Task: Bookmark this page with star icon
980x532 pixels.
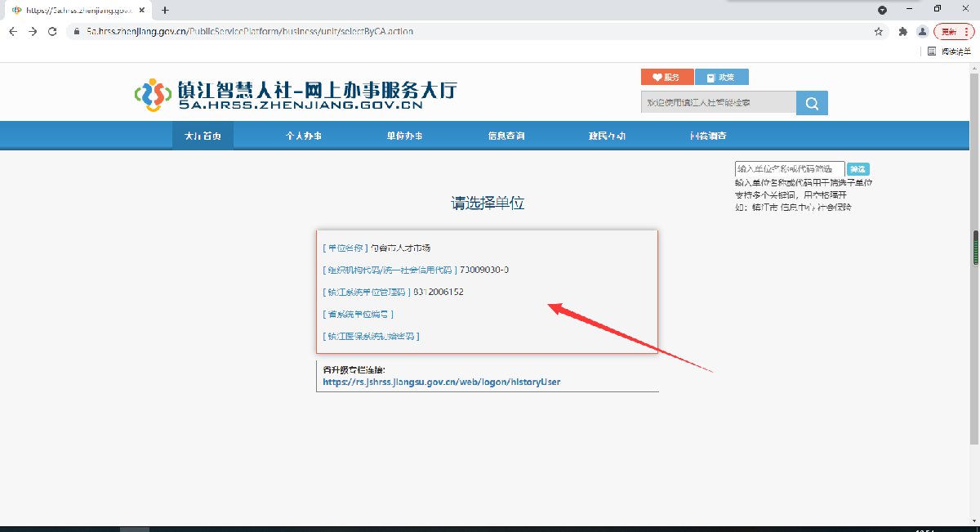Action: click(879, 31)
